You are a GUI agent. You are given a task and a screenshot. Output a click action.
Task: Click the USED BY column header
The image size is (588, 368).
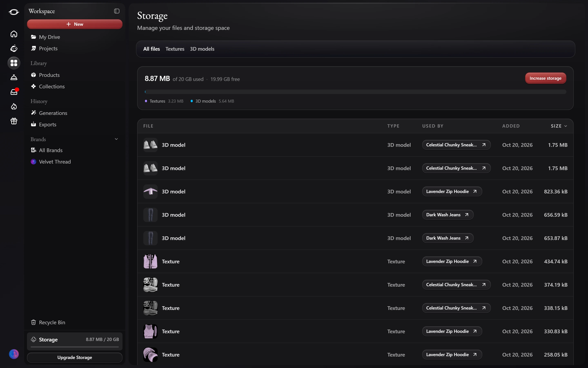pyautogui.click(x=432, y=126)
